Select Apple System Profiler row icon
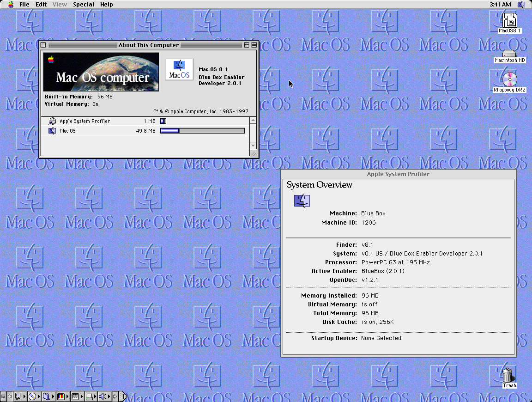This screenshot has width=532, height=402. (52, 121)
